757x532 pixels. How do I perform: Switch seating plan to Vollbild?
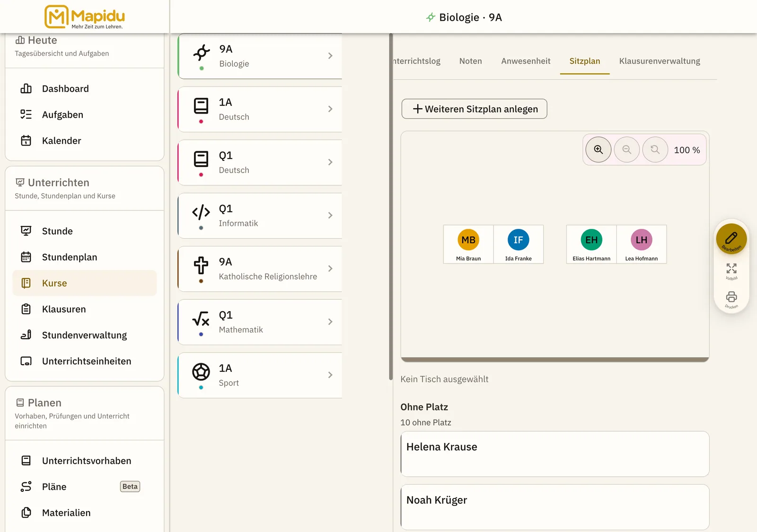(731, 271)
